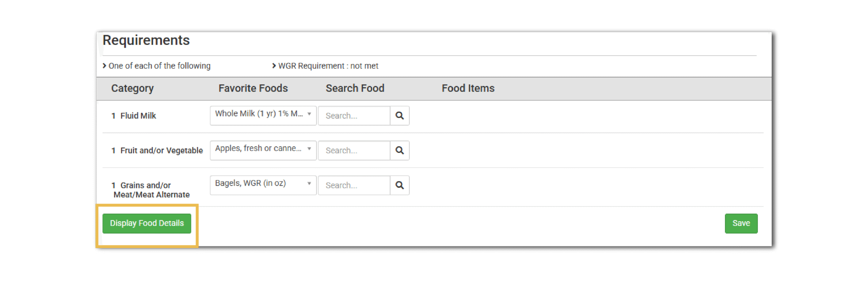The width and height of the screenshot is (868, 289).
Task: Click the Display Food Details button
Action: [x=146, y=223]
